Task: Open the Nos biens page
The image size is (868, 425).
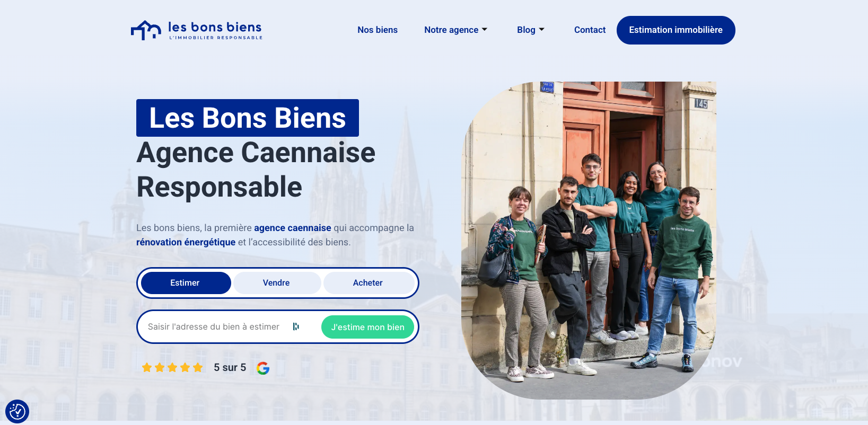Action: tap(378, 30)
